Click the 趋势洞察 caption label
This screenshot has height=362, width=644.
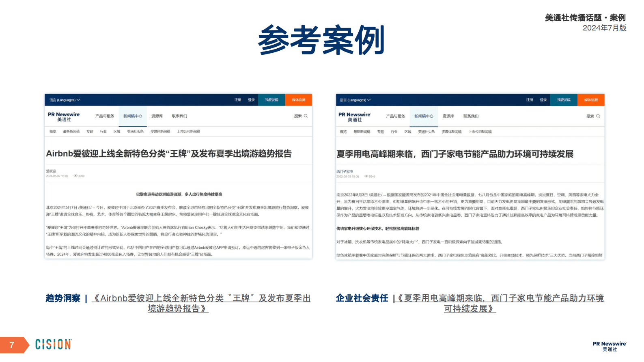tap(63, 298)
